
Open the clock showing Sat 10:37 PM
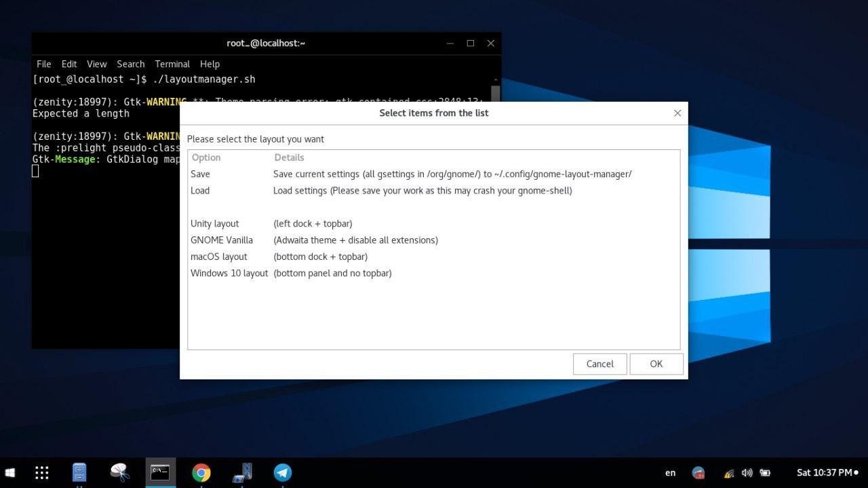824,472
